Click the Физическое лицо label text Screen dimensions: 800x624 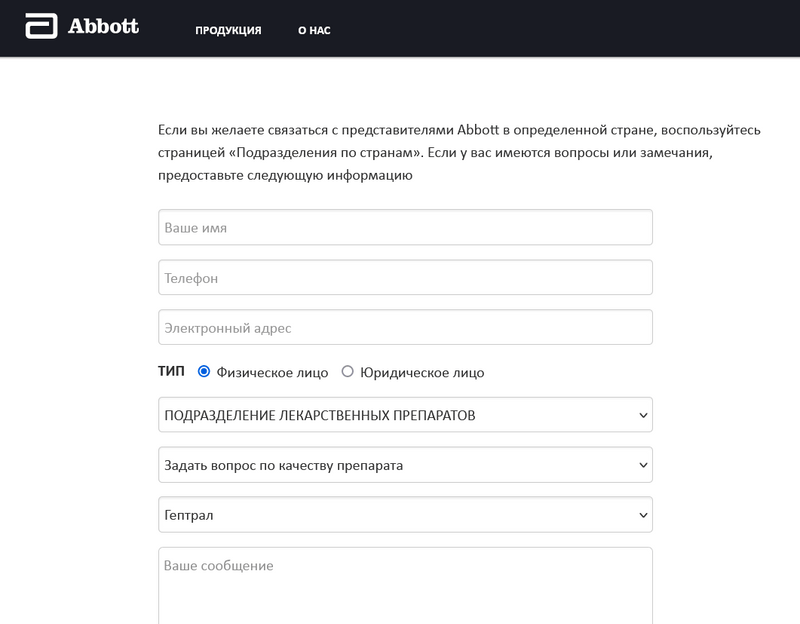(x=270, y=373)
